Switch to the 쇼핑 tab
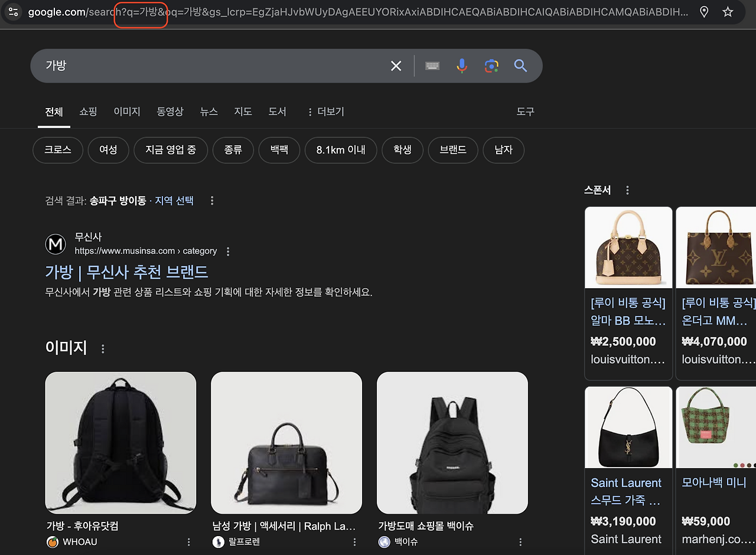Image resolution: width=756 pixels, height=555 pixels. point(87,112)
